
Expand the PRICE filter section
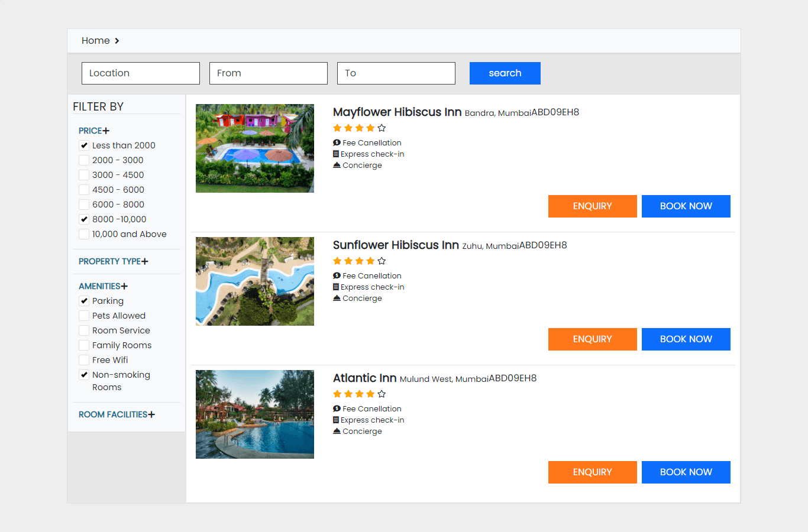[x=107, y=130]
